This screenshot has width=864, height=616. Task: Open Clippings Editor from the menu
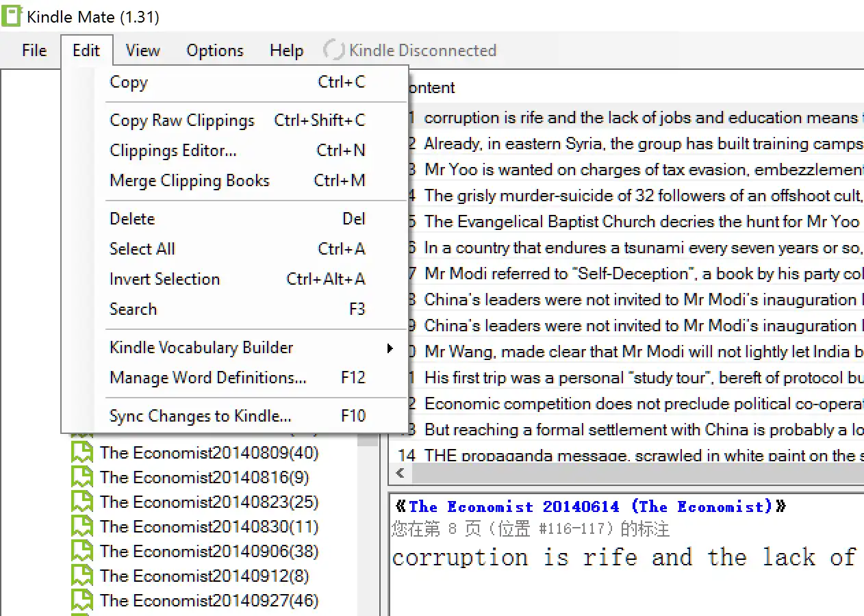[x=238, y=151]
